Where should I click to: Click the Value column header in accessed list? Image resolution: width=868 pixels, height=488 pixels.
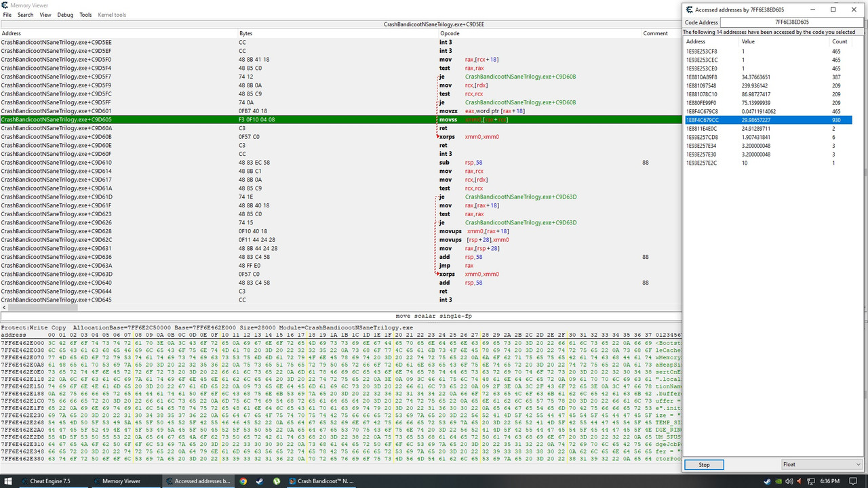785,41
